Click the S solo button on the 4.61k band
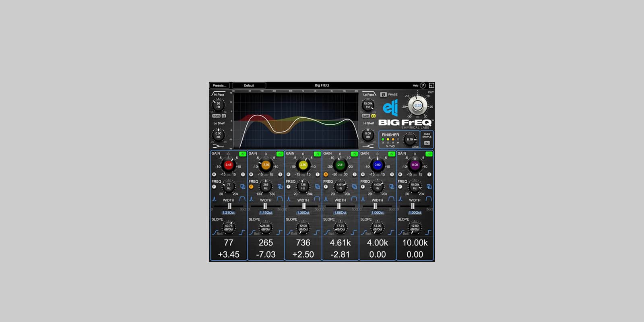Viewport: 644px width, 322px height. 355,174
